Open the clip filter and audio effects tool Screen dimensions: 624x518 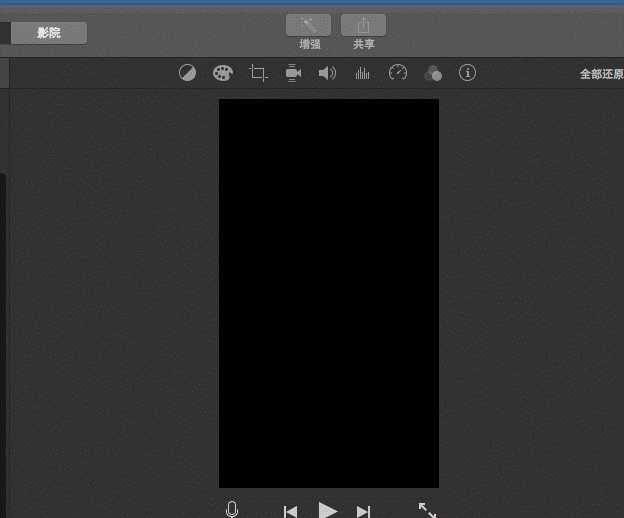(433, 73)
